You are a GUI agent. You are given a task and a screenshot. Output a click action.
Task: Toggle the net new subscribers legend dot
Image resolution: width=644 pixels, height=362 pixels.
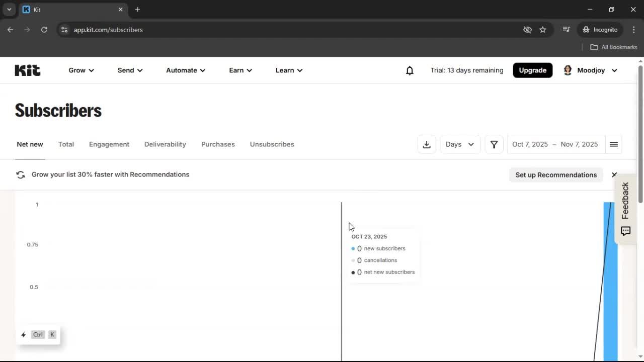(x=353, y=272)
